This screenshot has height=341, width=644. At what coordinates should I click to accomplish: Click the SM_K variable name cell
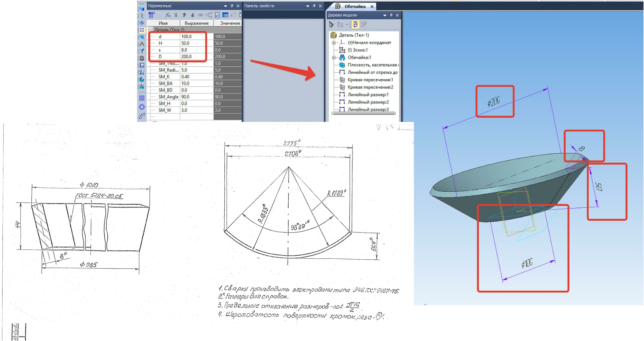point(164,77)
